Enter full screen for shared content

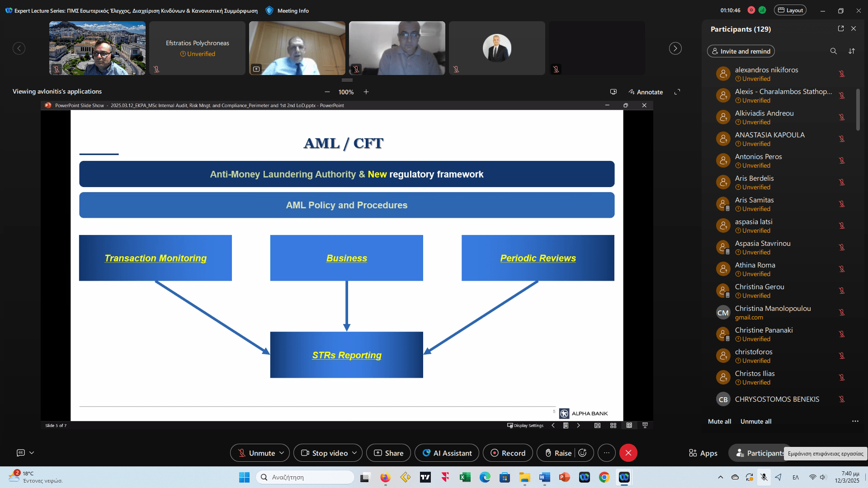click(x=677, y=92)
